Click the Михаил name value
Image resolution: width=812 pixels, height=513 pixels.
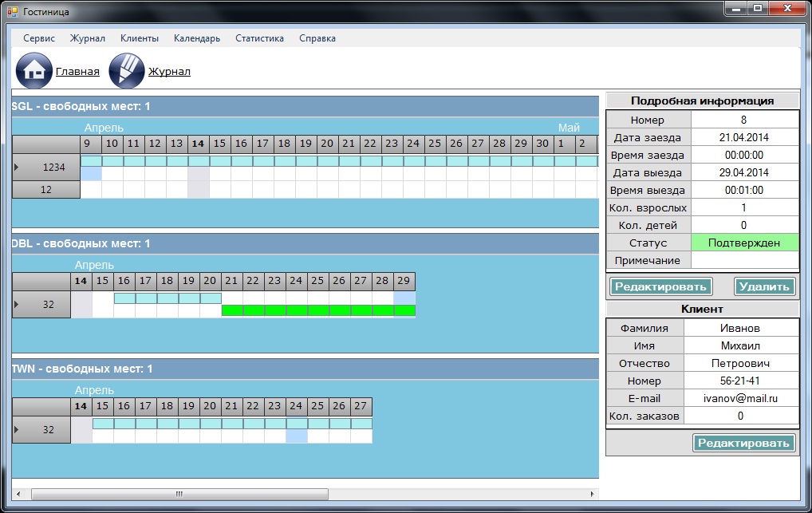[740, 345]
